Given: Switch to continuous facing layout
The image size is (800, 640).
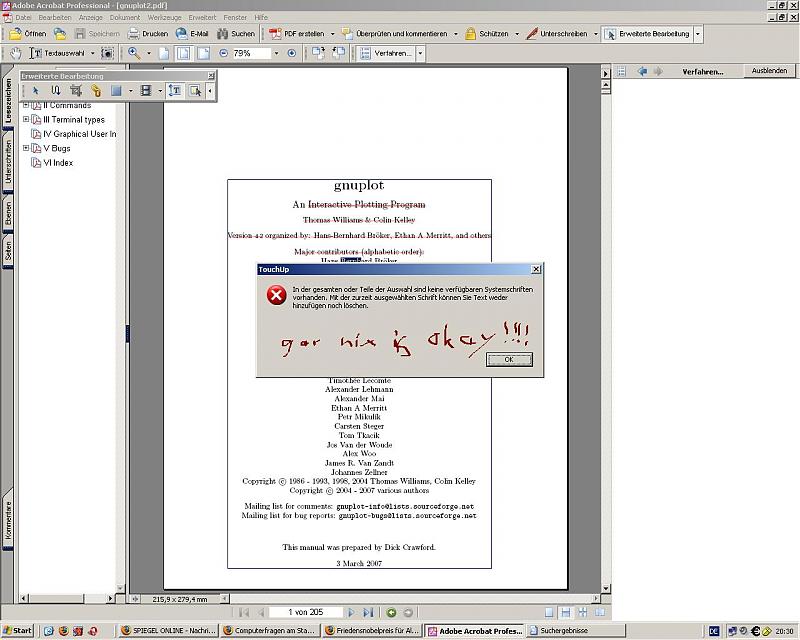Looking at the screenshot, I should [x=583, y=612].
